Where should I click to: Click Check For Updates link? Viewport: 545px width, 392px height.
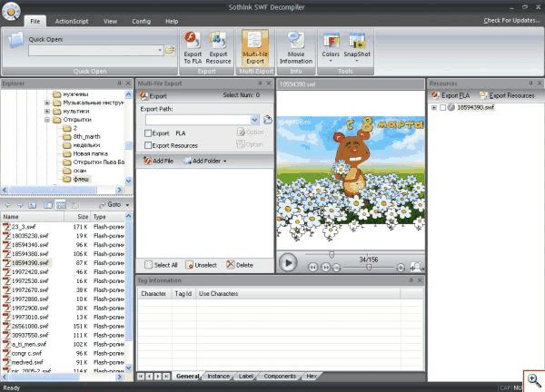pyautogui.click(x=511, y=21)
